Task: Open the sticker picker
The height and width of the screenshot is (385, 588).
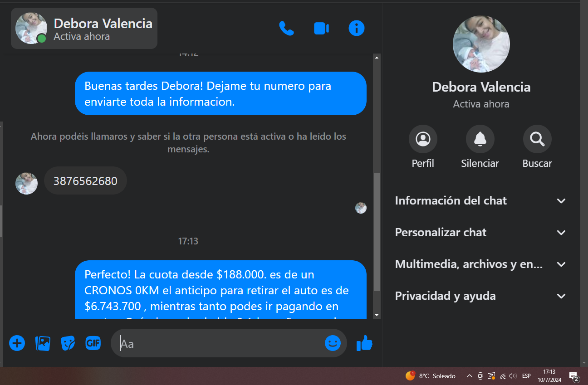Action: coord(68,343)
